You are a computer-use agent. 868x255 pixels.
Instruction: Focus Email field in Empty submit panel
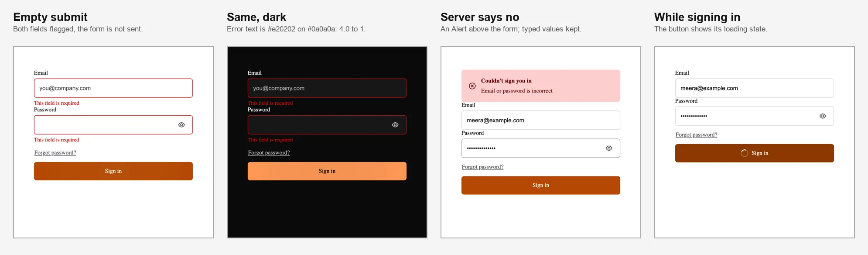pos(113,88)
